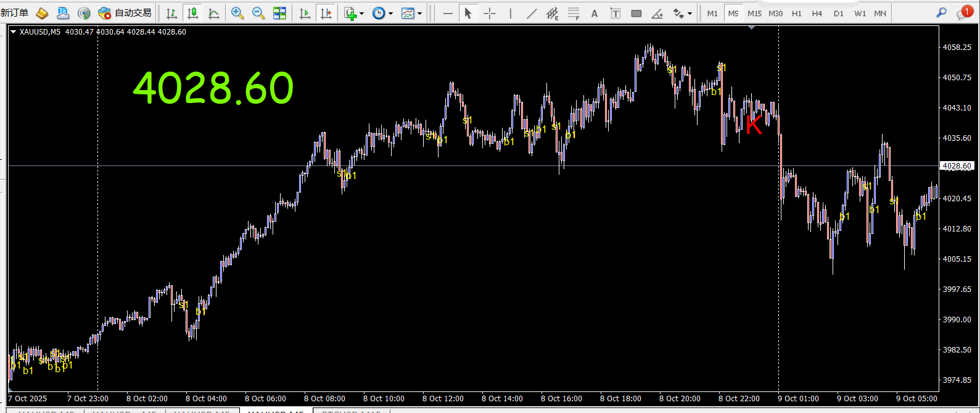Select the vertical line drawing tool
Screen dimensions: 980x413
click(511, 13)
